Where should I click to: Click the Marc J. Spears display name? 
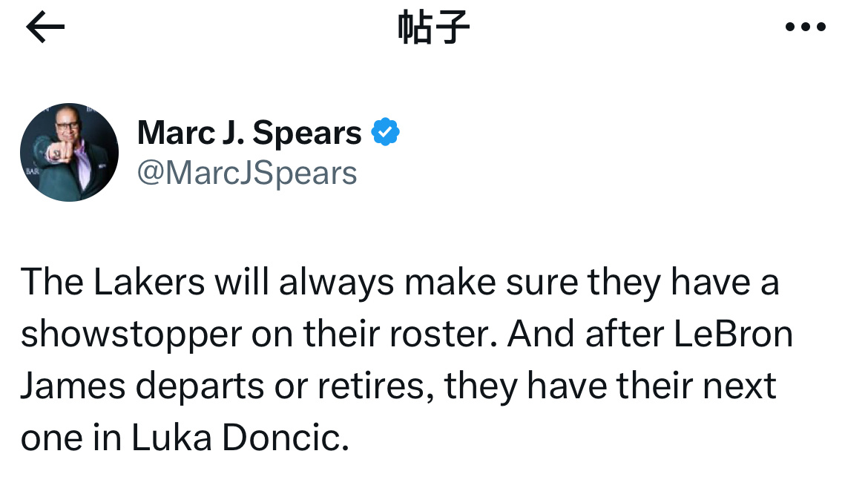pos(249,133)
